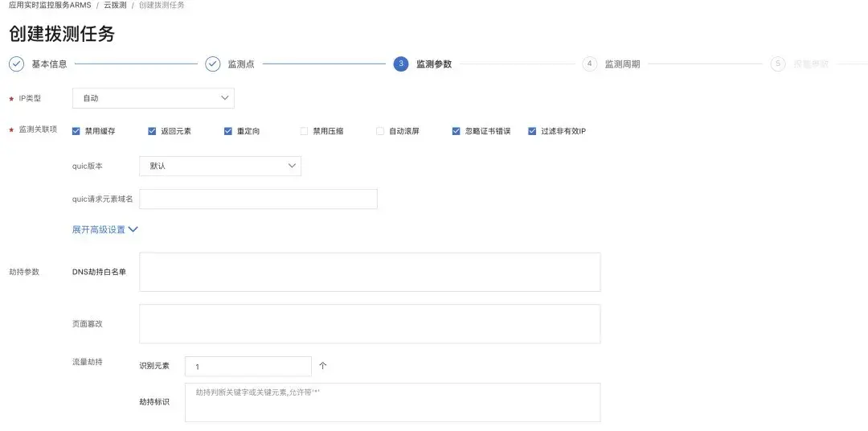The width and height of the screenshot is (868, 431).
Task: Go to 应用实时监控服务ARMS breadcrumb
Action: 50,5
